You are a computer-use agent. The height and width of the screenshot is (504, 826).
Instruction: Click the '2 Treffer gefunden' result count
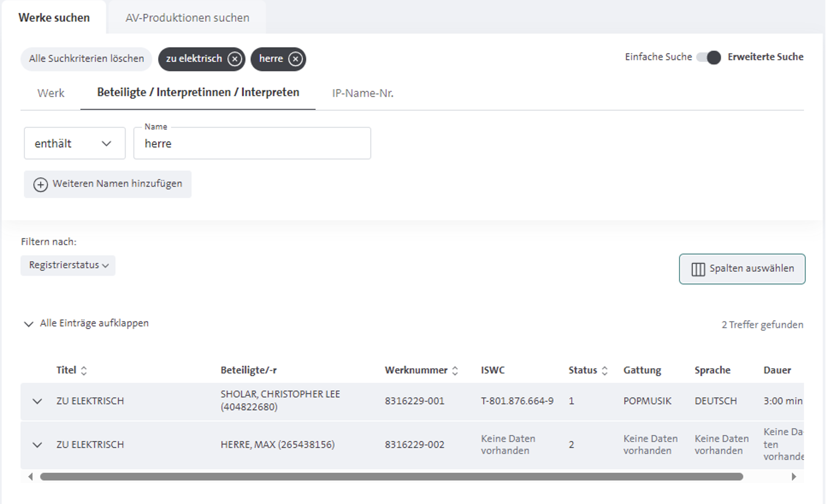pyautogui.click(x=762, y=325)
